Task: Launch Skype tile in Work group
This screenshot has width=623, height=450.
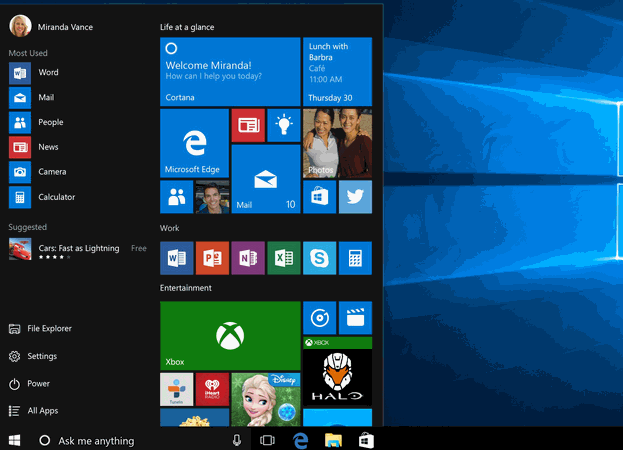Action: pos(319,258)
